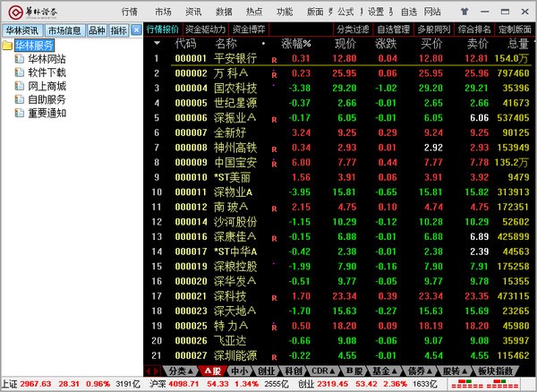This screenshot has width=537, height=392.
Task: Expand the 分类 dropdown tab at bottom
Action: coord(179,370)
